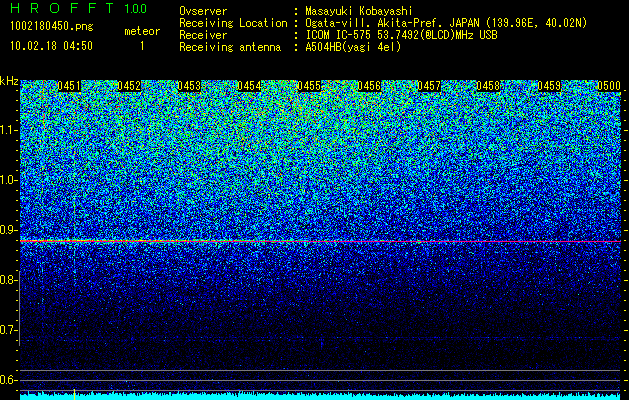Click the 0500 time marker
Image resolution: width=629 pixels, height=400 pixels.
[x=609, y=86]
